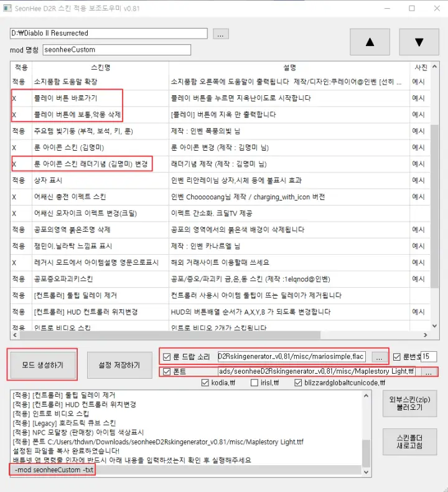Open the game folder browse button

click(x=221, y=34)
